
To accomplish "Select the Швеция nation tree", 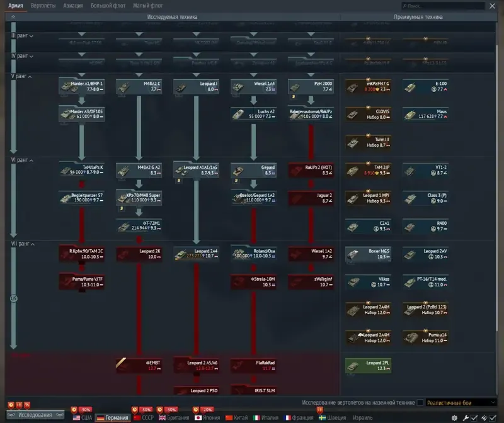I will [x=333, y=418].
